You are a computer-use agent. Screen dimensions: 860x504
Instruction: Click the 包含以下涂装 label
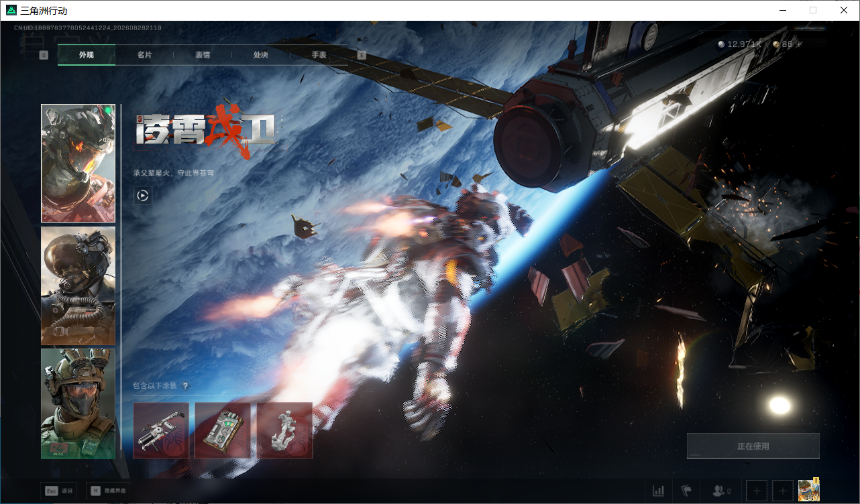[155, 386]
